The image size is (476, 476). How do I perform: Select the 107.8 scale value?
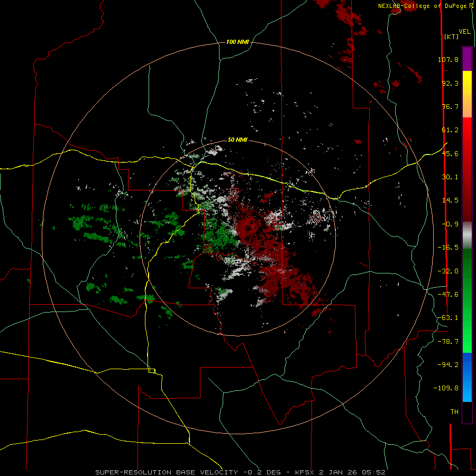coord(448,59)
